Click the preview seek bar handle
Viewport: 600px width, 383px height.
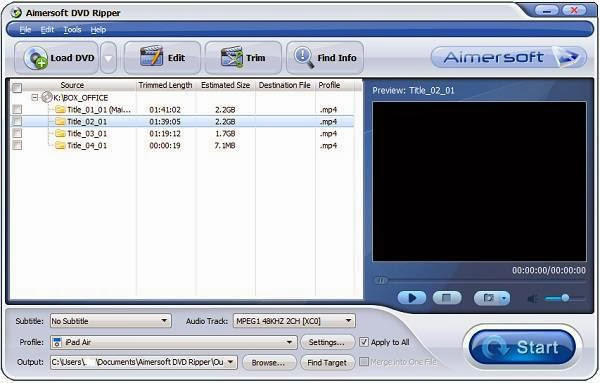[381, 281]
